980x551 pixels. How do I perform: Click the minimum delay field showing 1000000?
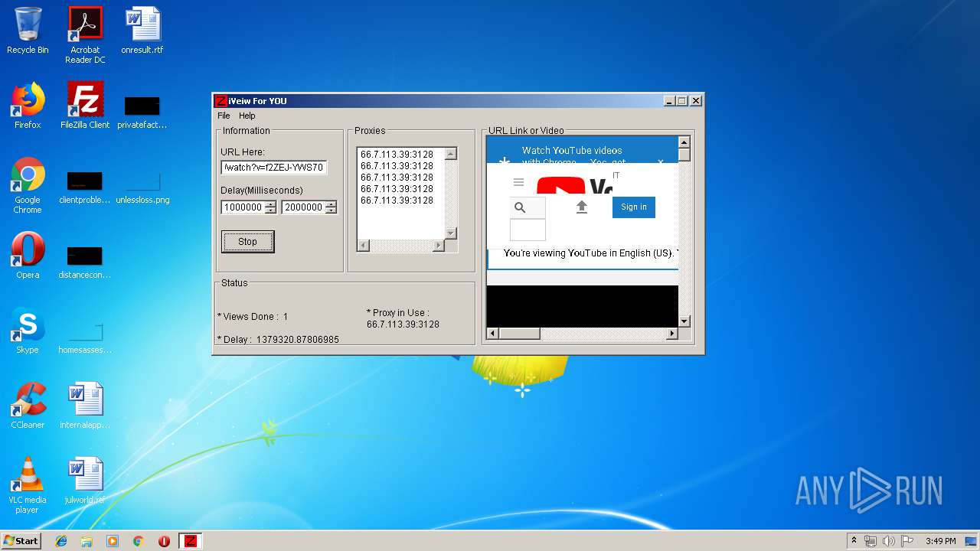click(x=243, y=207)
